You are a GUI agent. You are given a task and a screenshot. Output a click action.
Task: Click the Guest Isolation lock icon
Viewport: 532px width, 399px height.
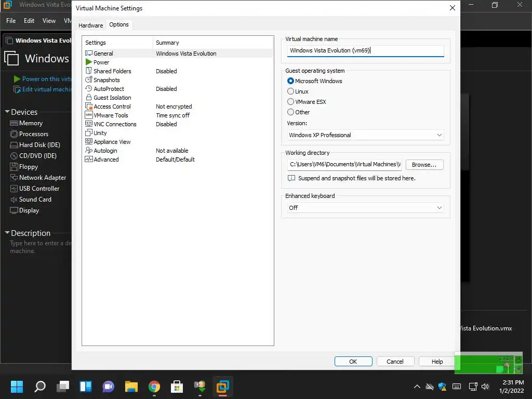click(x=88, y=97)
